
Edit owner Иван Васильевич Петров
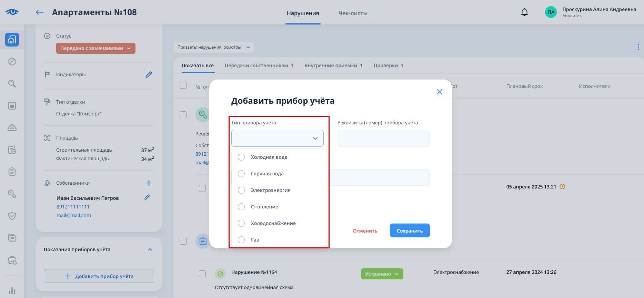pos(147,197)
